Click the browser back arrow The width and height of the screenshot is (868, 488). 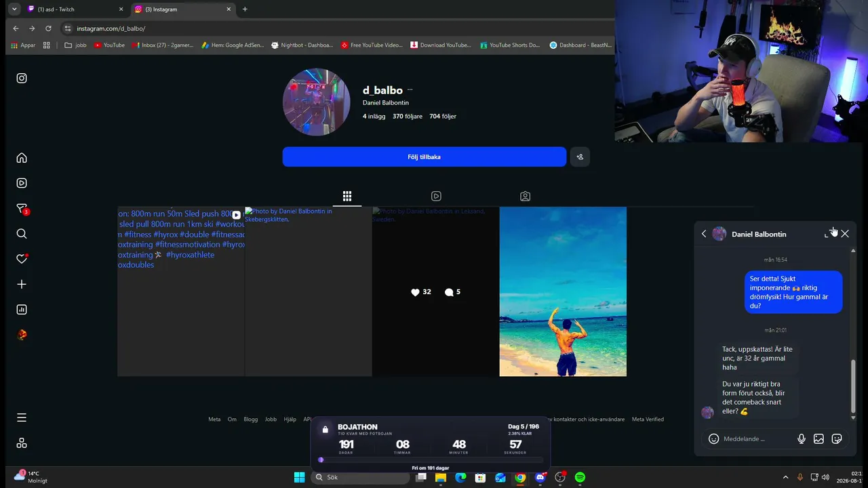16,28
